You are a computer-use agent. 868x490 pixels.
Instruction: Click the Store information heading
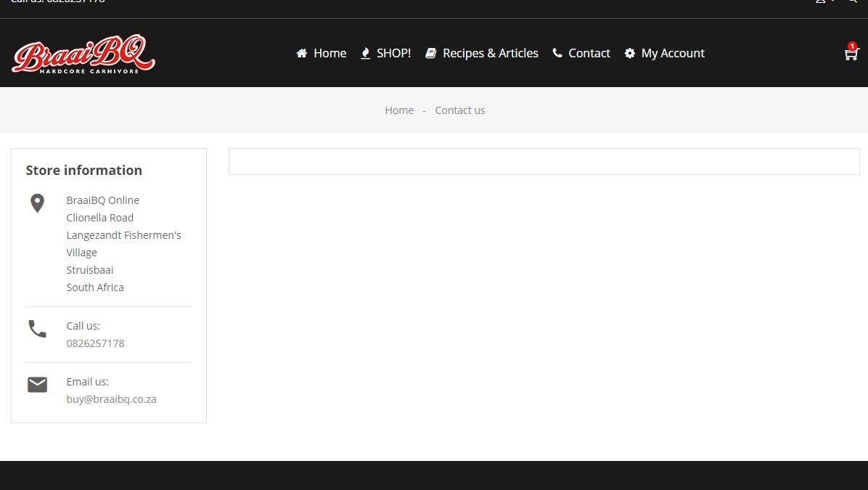click(83, 170)
